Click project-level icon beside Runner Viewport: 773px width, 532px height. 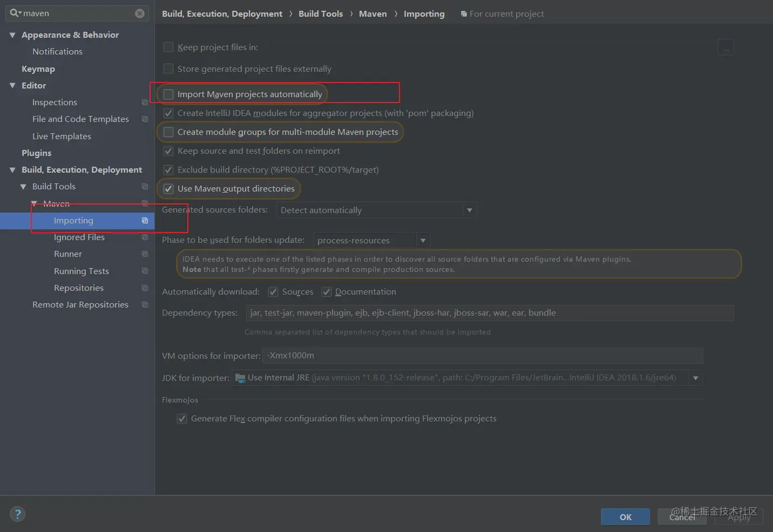tap(145, 254)
